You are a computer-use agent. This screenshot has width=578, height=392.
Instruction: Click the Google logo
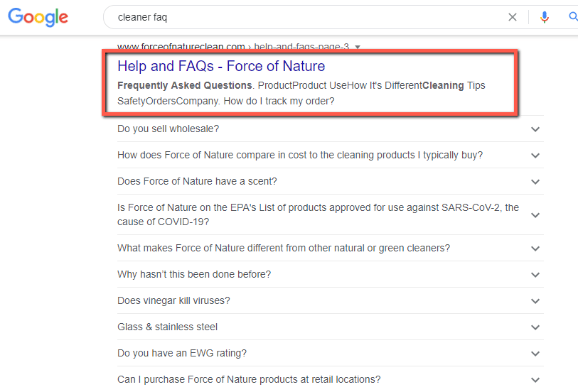(38, 17)
